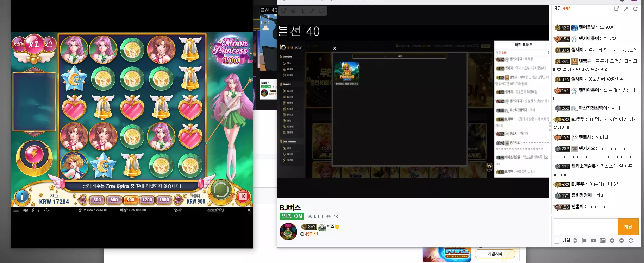Open chat user 텐카소액슬롯 profile

[583, 166]
